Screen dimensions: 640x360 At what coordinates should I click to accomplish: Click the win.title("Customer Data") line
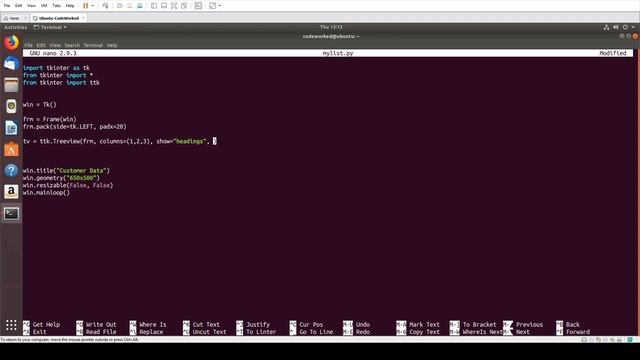tap(66, 171)
